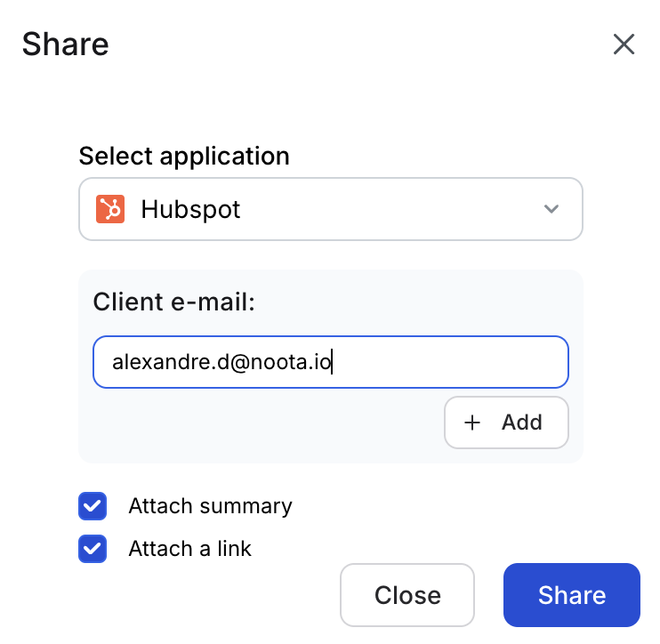
Task: Click the plus icon in the Add button
Action: (472, 423)
